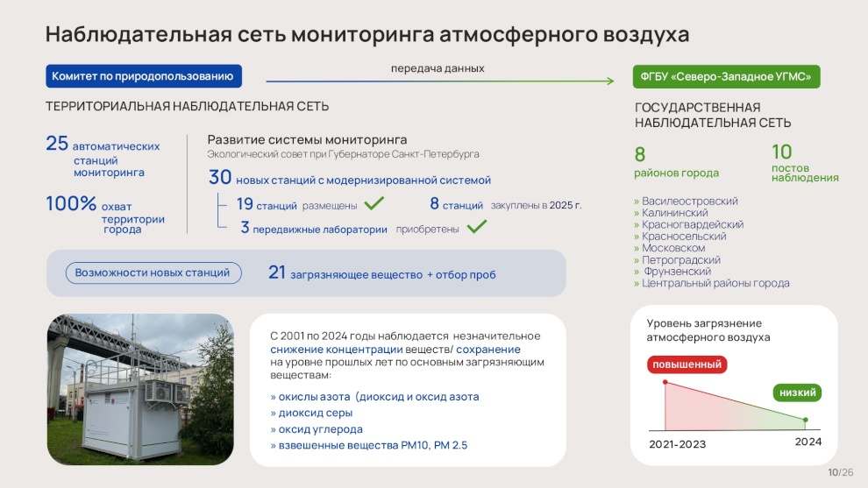Click the green checkmark next to "размещены"
The height and width of the screenshot is (488, 868).
(x=374, y=204)
